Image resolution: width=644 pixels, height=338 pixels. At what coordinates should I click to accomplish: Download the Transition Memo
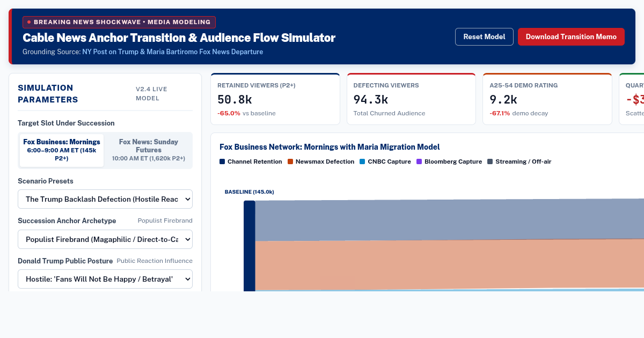(571, 36)
